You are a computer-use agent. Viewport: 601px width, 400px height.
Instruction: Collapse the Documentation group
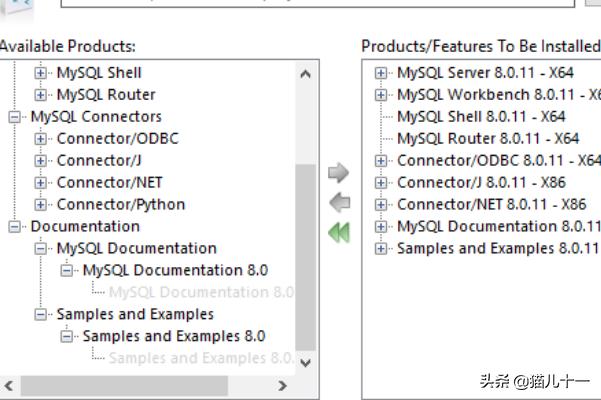click(15, 227)
